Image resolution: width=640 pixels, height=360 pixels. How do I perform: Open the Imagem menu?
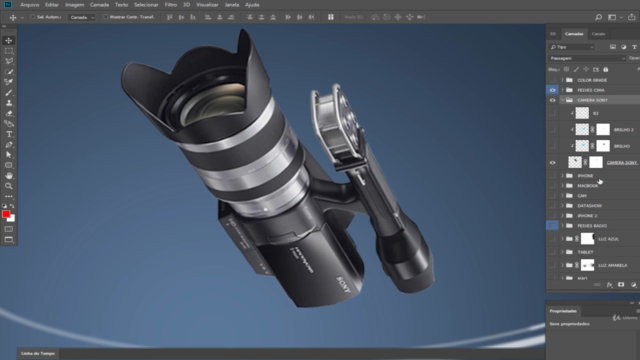pyautogui.click(x=74, y=5)
